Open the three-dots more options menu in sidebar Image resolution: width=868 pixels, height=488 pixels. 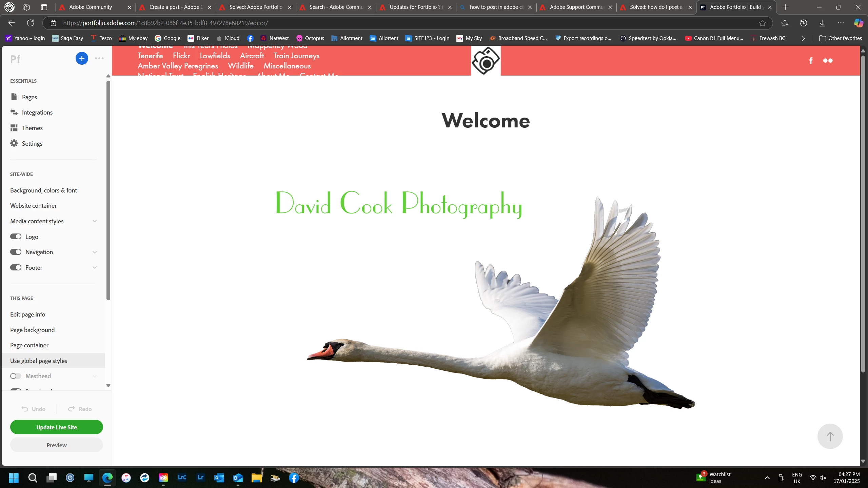(x=99, y=58)
